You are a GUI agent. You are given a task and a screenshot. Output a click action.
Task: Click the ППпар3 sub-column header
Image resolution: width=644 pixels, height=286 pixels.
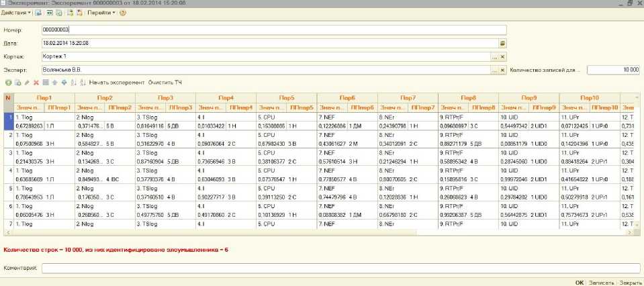point(180,107)
